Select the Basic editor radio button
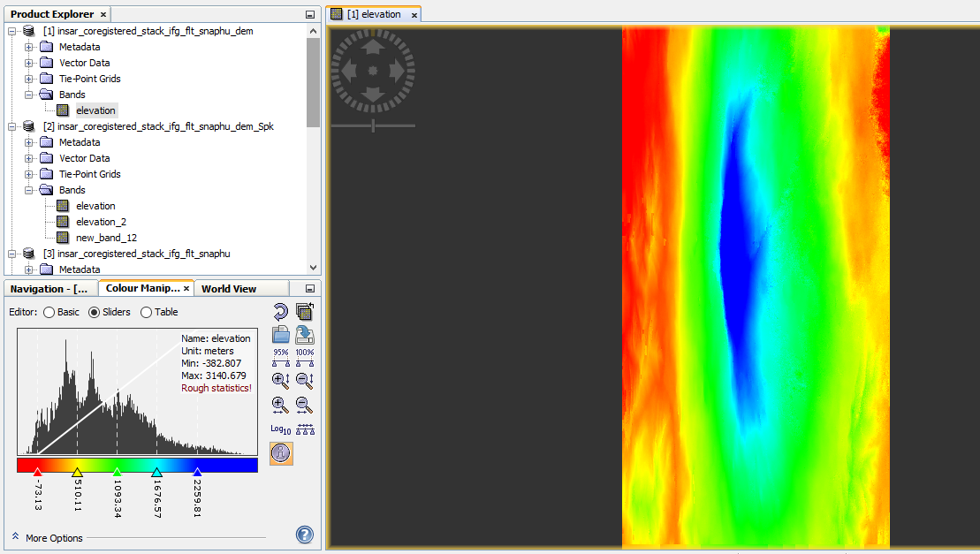The height and width of the screenshot is (554, 980). [x=49, y=312]
